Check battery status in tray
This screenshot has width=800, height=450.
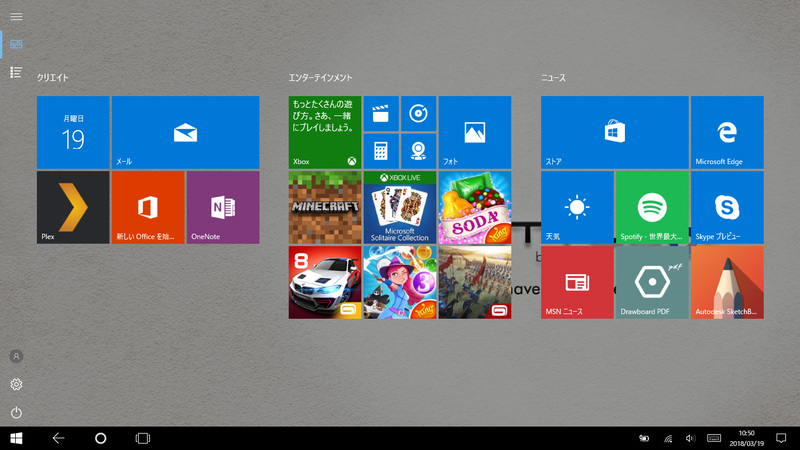(644, 438)
